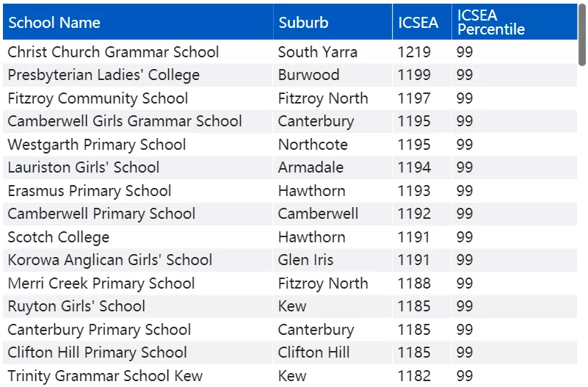Select the ICSEA value 1219 cell
Image resolution: width=588 pixels, height=387 pixels.
422,51
